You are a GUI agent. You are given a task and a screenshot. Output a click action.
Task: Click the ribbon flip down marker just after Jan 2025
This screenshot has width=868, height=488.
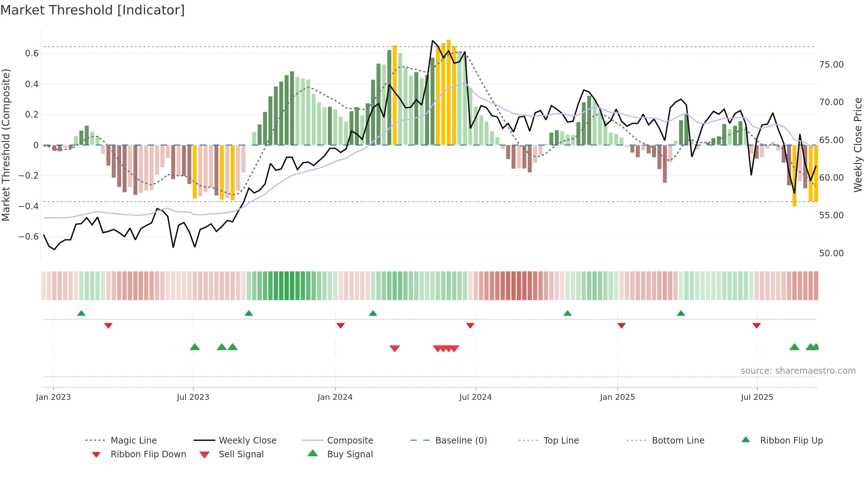(x=622, y=326)
